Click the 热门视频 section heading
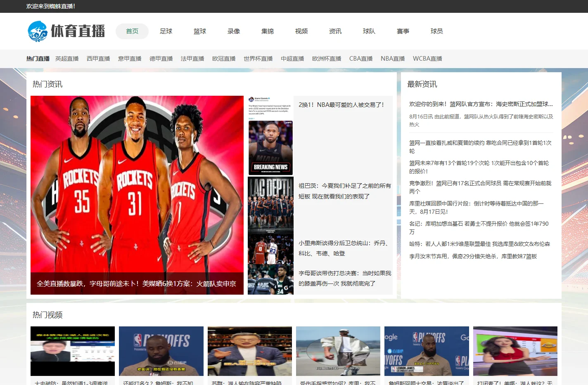This screenshot has height=385, width=588. pyautogui.click(x=47, y=315)
